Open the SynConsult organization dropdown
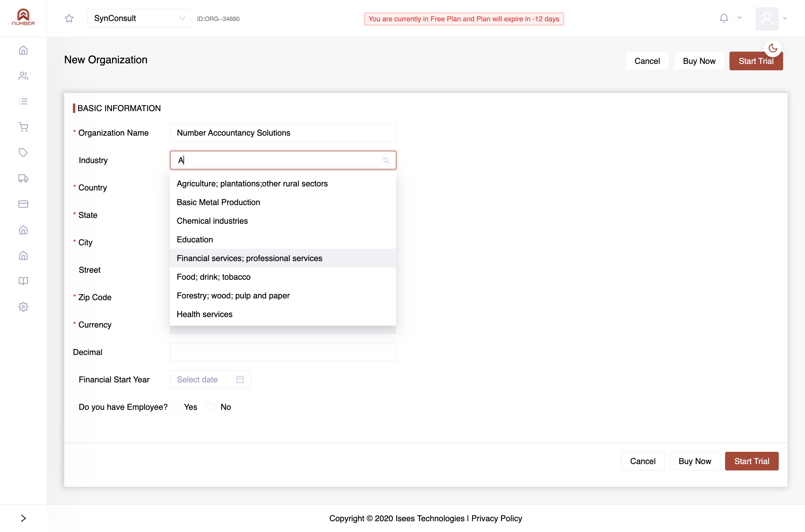Image resolution: width=805 pixels, height=532 pixels. (x=139, y=18)
